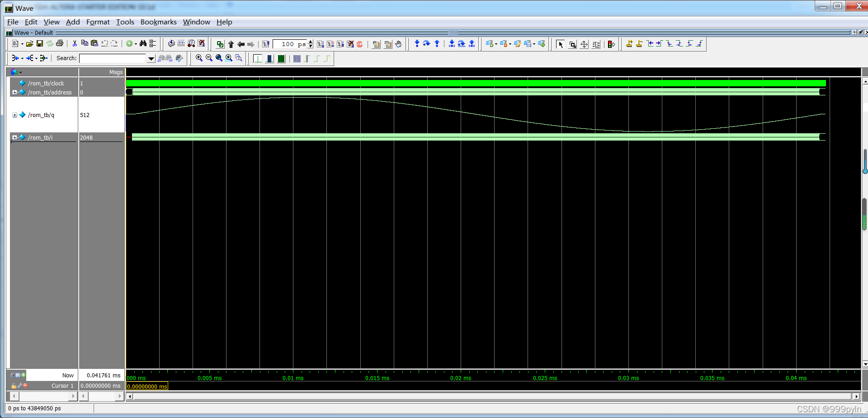Click the Stop red circle icon
The image size is (868, 418).
pyautogui.click(x=360, y=44)
